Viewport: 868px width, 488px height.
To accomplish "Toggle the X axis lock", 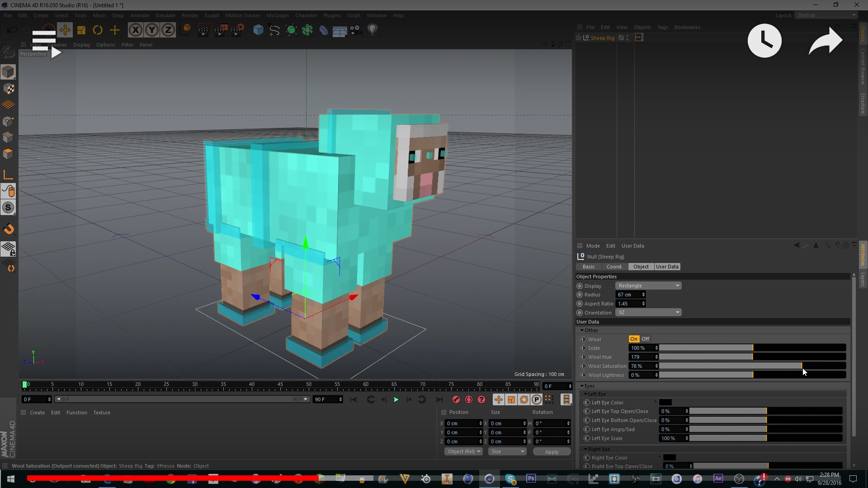I will (135, 30).
